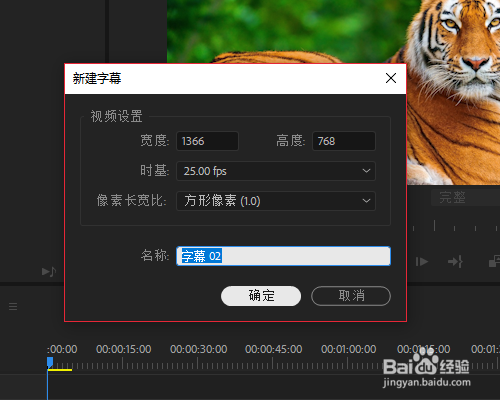Click the go to out point icon

pos(455,262)
